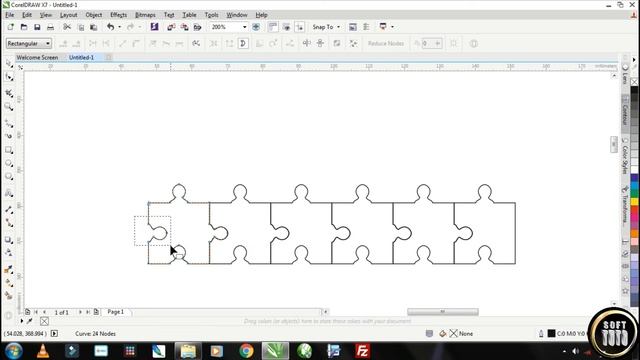This screenshot has height=360, width=640.
Task: Switch to the Untitled-1 document tab
Action: tap(81, 58)
